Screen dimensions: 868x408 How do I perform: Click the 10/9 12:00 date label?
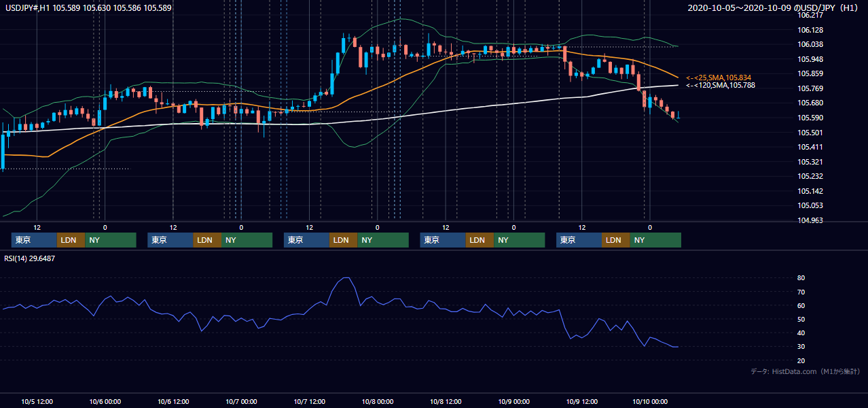point(582,402)
